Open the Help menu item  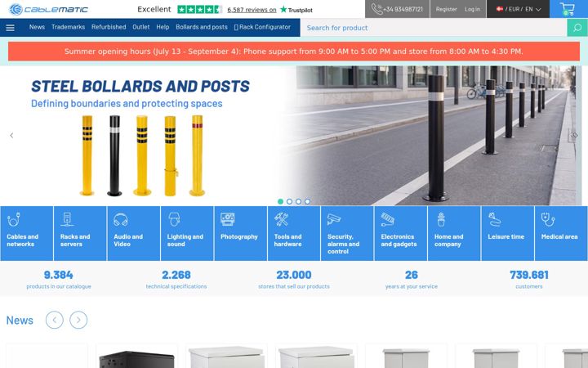click(163, 27)
